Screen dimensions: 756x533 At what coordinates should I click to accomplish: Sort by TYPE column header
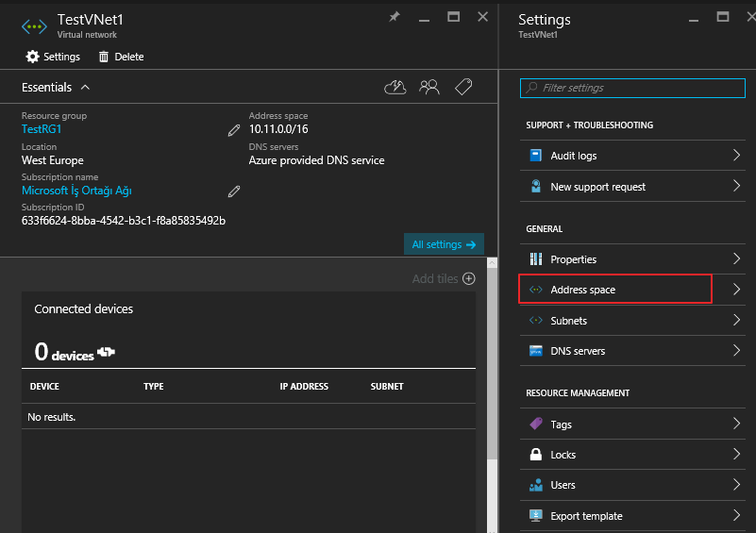click(x=153, y=387)
